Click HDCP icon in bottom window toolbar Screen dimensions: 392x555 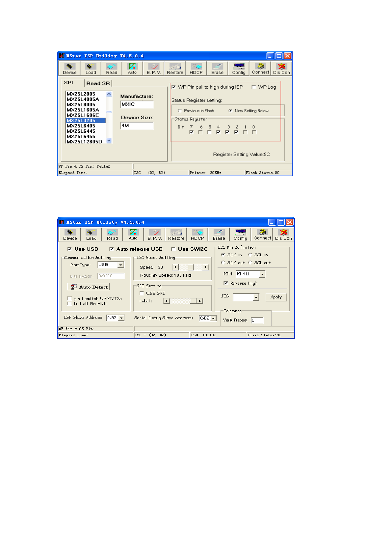pyautogui.click(x=197, y=235)
